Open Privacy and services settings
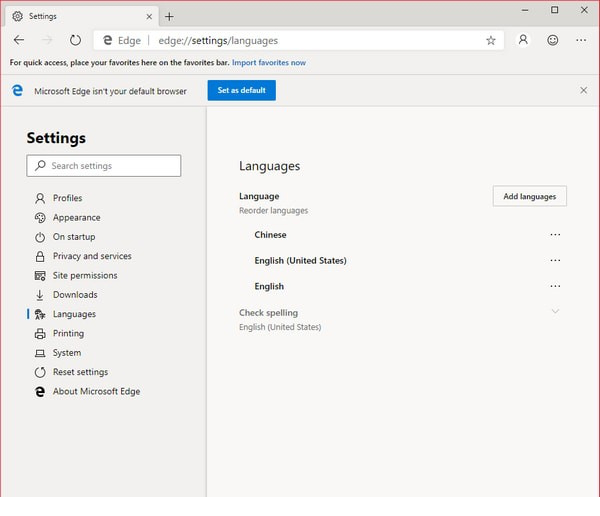The width and height of the screenshot is (600, 516). [92, 256]
